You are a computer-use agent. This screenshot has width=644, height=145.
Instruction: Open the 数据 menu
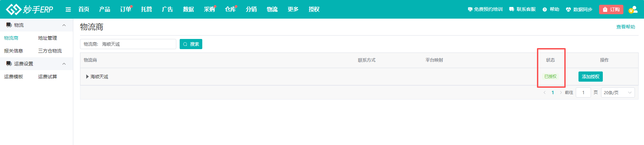[x=188, y=9]
